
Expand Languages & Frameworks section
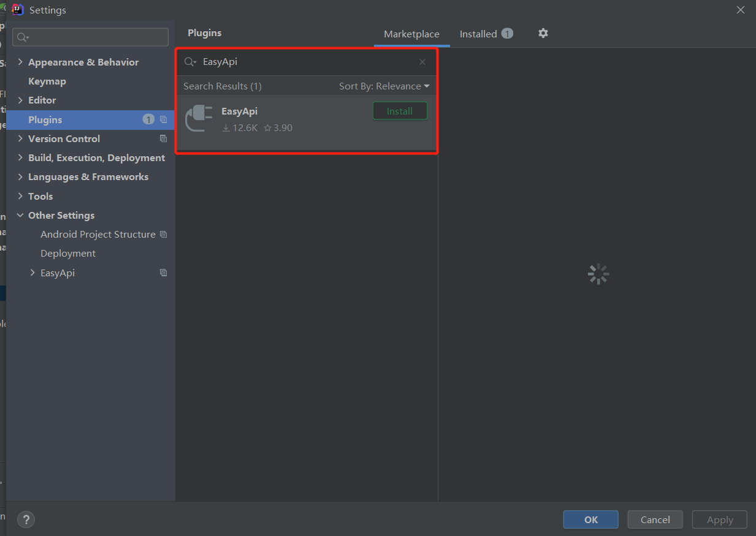point(21,176)
